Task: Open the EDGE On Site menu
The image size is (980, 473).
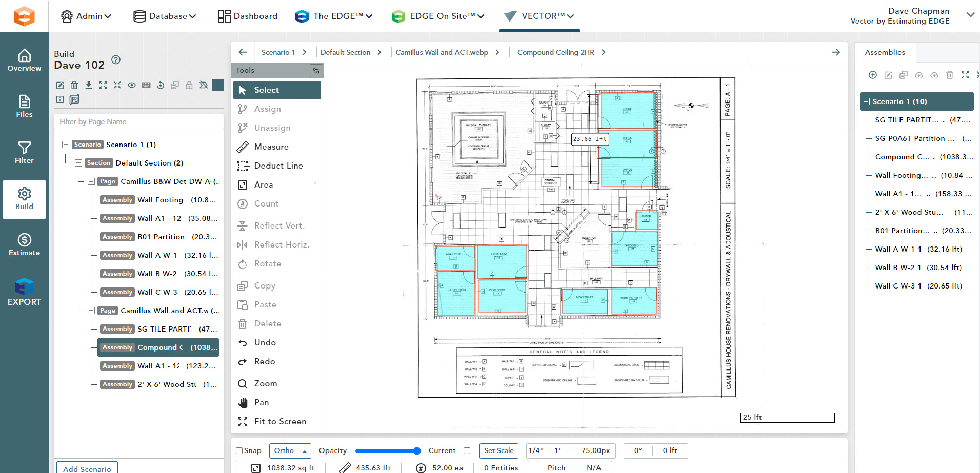Action: 438,16
